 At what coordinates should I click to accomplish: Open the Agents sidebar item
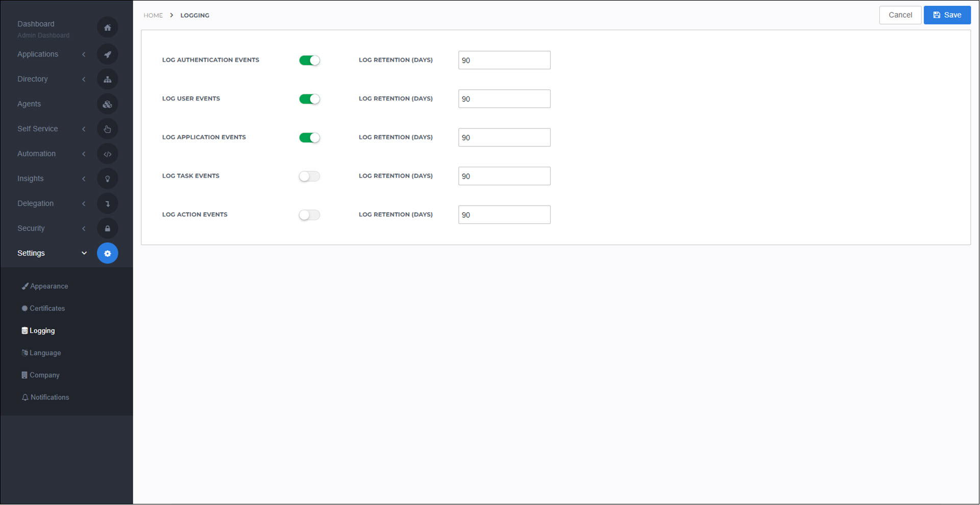click(x=29, y=104)
